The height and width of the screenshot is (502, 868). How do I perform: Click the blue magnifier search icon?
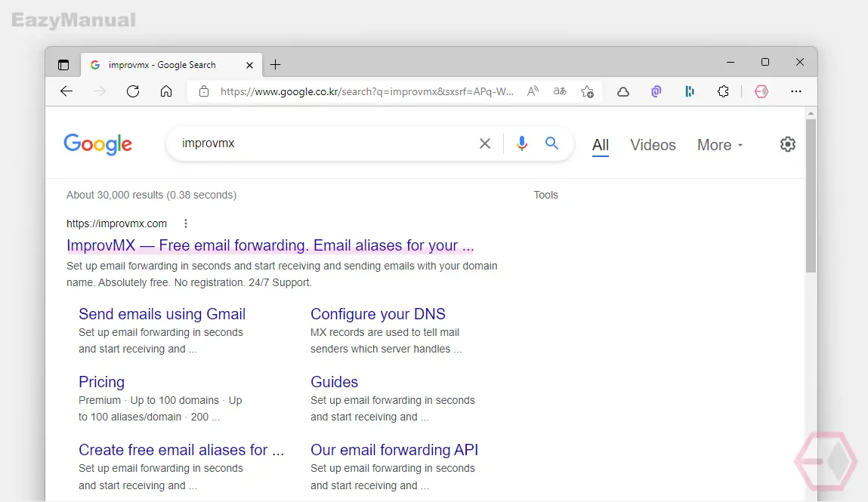[551, 143]
